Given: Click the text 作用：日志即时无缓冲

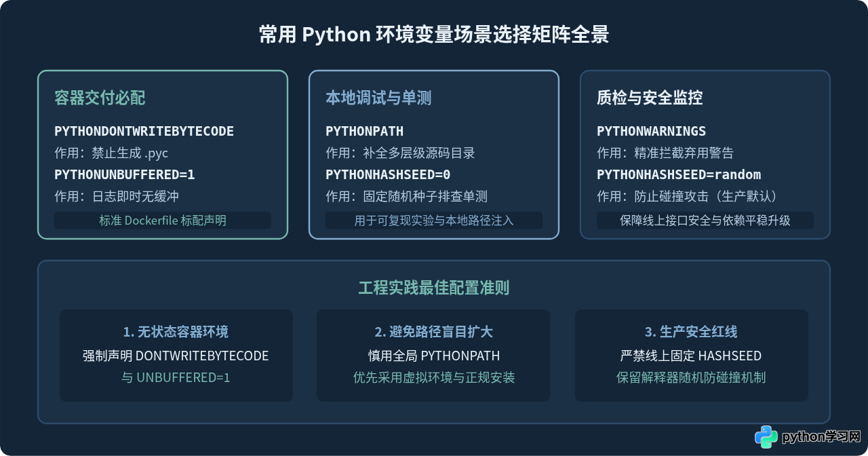Looking at the screenshot, I should point(117,196).
